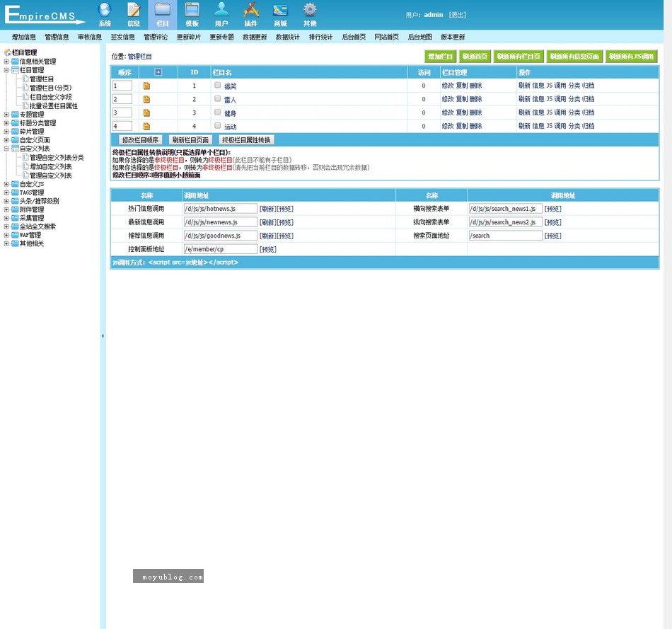Click 归档 link in the 运动 row
The width and height of the screenshot is (672, 629).
point(589,126)
